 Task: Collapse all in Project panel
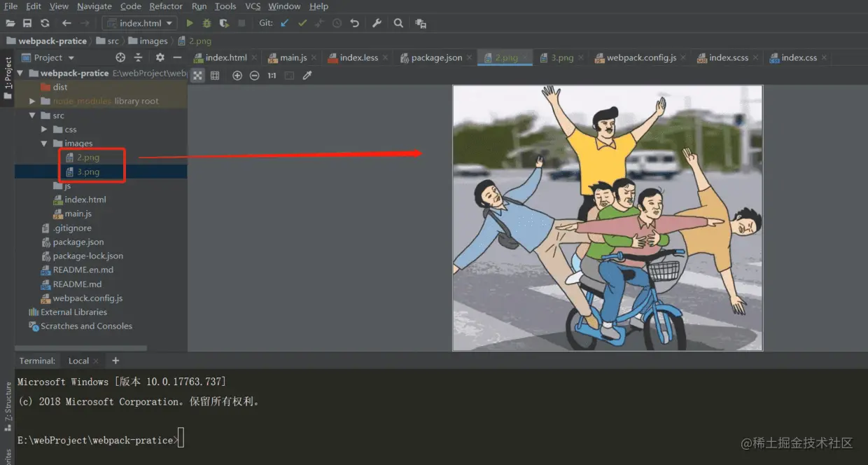[138, 57]
